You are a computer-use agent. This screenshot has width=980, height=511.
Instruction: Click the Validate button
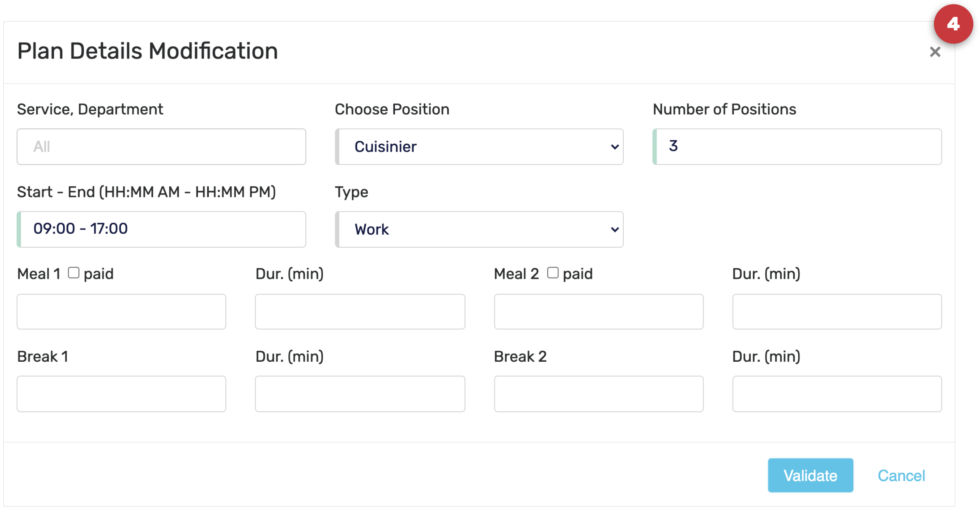tap(810, 475)
